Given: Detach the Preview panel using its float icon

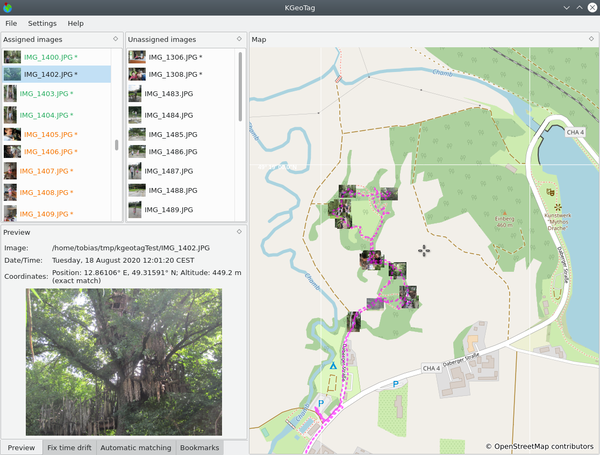Looking at the screenshot, I should point(240,232).
